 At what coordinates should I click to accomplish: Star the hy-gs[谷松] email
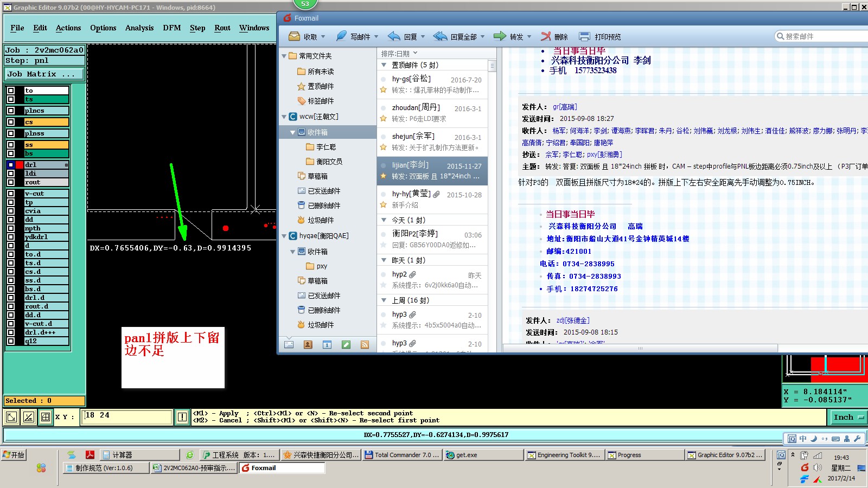tap(384, 90)
